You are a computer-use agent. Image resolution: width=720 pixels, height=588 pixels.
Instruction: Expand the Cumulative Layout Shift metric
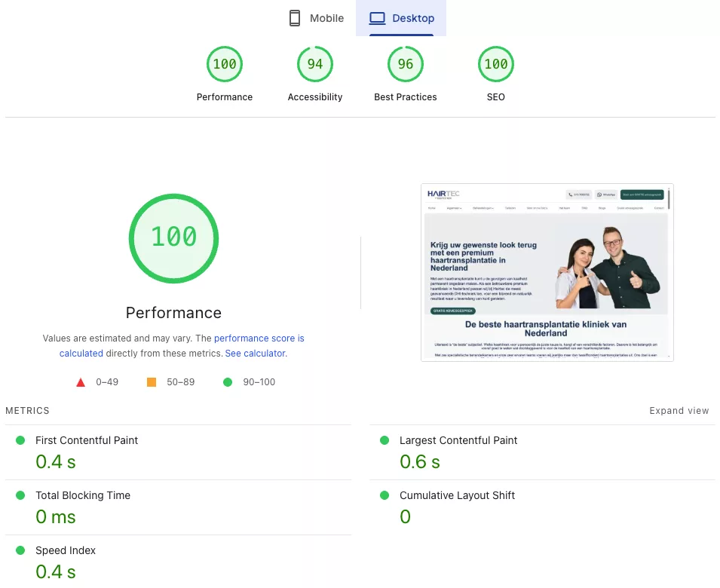coord(457,495)
